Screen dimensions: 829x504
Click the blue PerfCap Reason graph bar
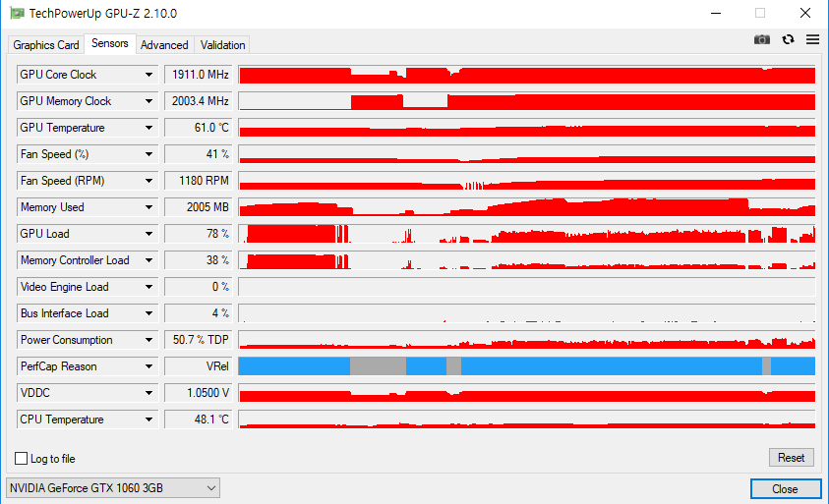coord(526,366)
